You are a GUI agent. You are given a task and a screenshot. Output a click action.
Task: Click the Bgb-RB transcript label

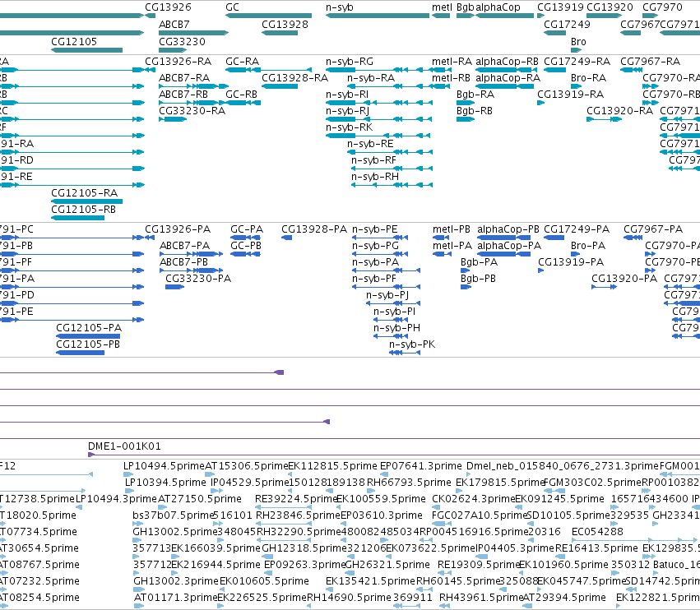pyautogui.click(x=475, y=111)
